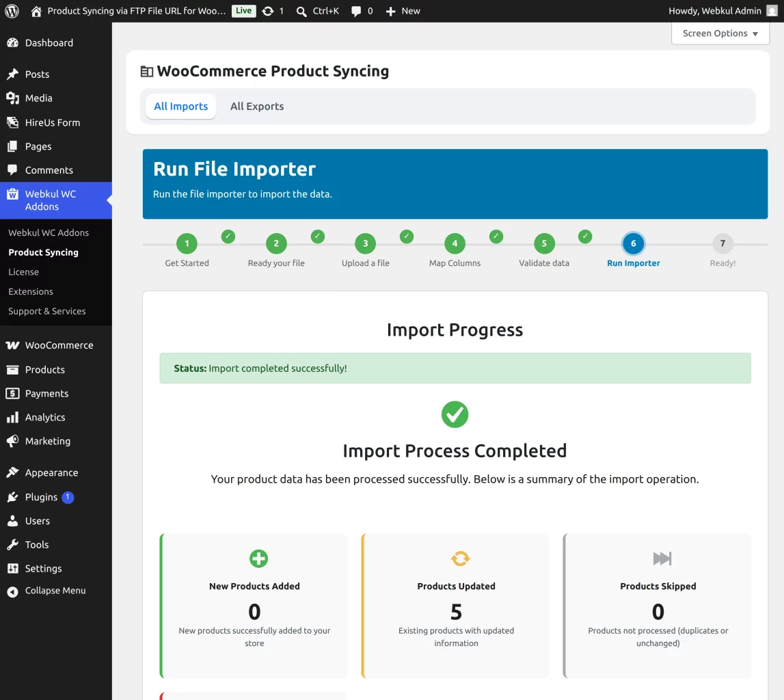Viewport: 784px width, 700px height.
Task: Click the Marketing megaphone icon
Action: pyautogui.click(x=12, y=441)
